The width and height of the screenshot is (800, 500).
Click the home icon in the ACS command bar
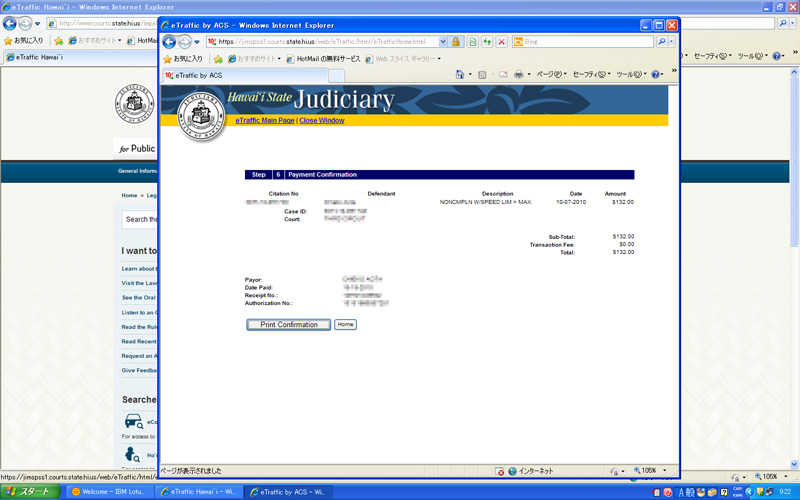460,74
